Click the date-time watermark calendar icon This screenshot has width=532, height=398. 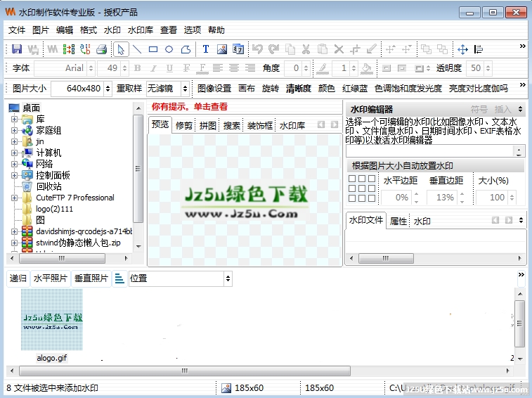coord(238,49)
